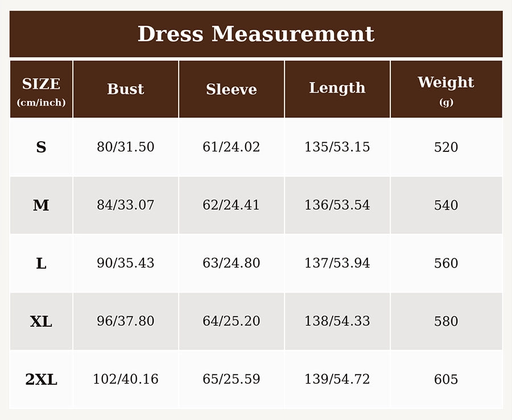This screenshot has width=512, height=420.
Task: Click the Weight (g) column header
Action: 447,89
